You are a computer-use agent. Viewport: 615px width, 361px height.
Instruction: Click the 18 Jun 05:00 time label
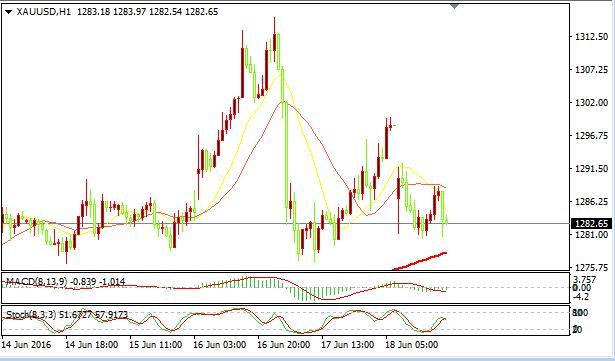click(412, 345)
